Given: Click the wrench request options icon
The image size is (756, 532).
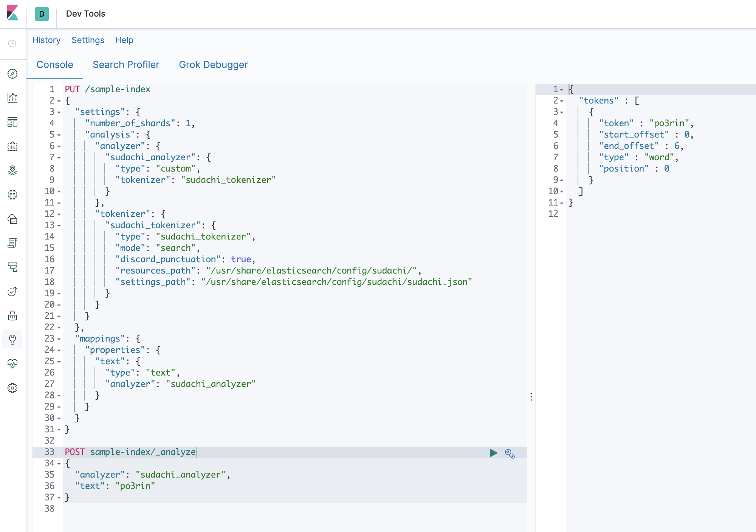Looking at the screenshot, I should [x=510, y=453].
